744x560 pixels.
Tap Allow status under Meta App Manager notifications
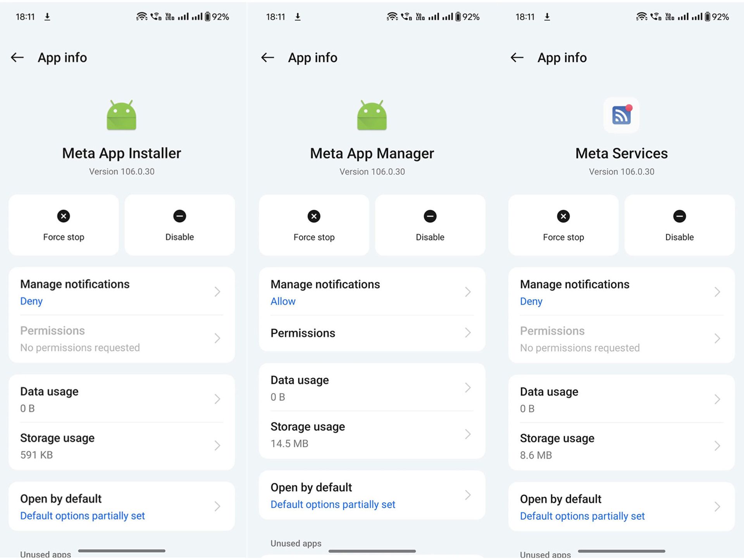(283, 301)
